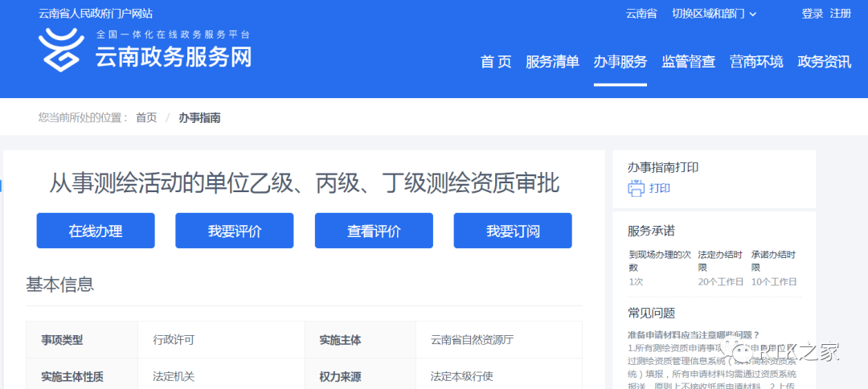Screen dimensions: 868x389
Task: Open the 政务资讯 nav tab
Action: [x=825, y=62]
